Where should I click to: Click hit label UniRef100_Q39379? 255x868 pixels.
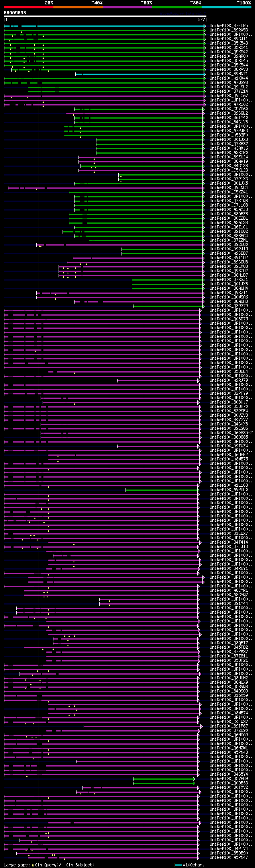pyautogui.click(x=229, y=306)
